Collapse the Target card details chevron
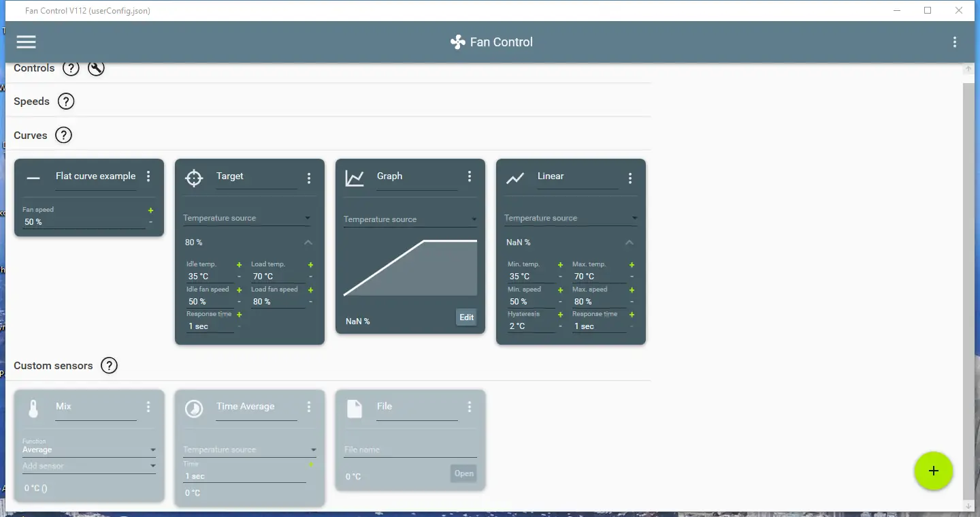 click(x=308, y=242)
